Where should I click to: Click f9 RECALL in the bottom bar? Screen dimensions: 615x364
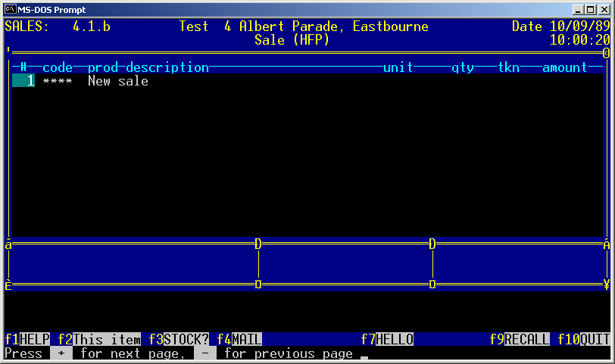[x=520, y=340]
